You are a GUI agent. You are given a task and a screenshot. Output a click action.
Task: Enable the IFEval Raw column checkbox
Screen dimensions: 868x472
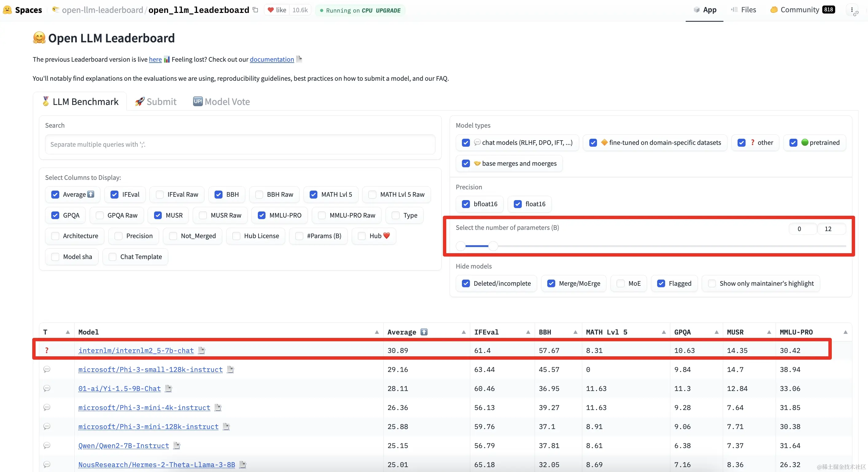[160, 194]
